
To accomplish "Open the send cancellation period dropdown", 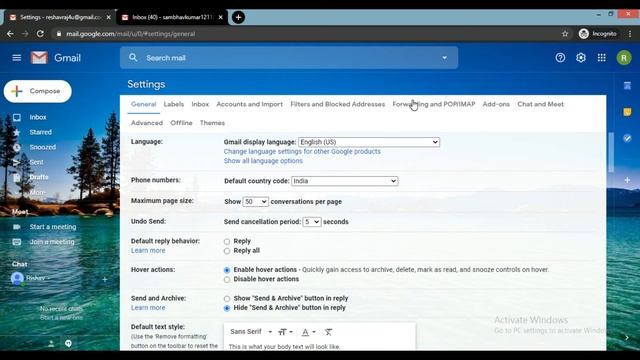I will (x=311, y=222).
